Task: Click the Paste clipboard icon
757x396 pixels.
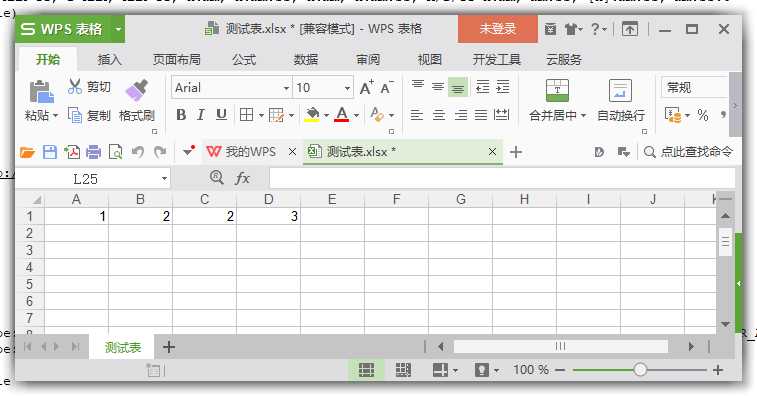Action: 41,91
